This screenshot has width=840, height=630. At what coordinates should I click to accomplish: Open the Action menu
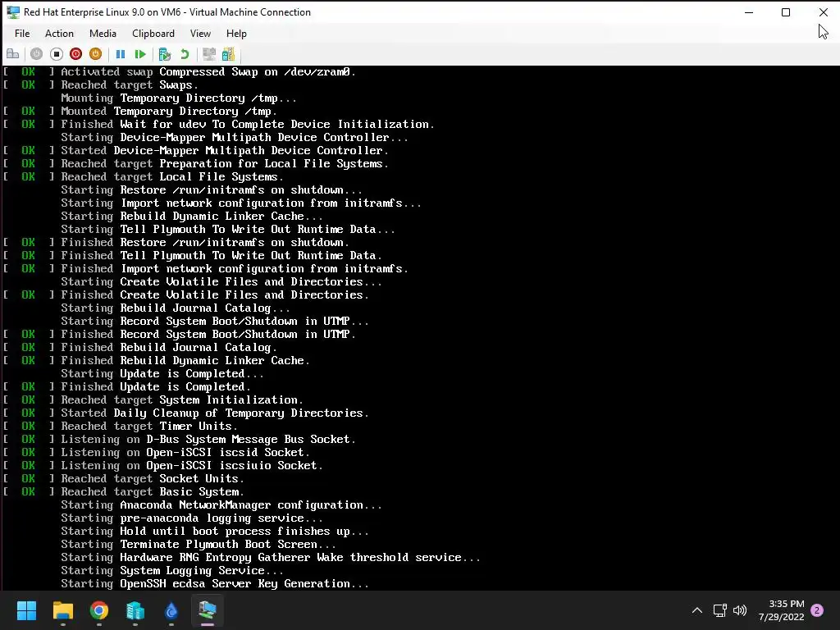coord(59,33)
